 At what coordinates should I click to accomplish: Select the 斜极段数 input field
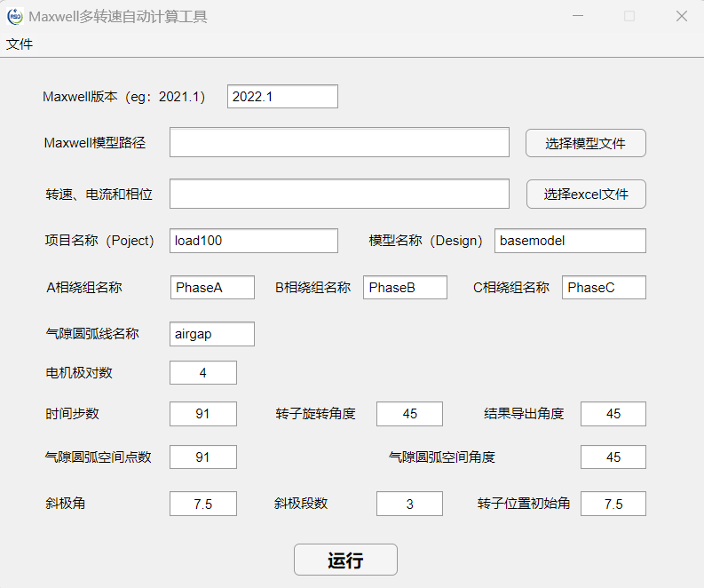pyautogui.click(x=409, y=505)
